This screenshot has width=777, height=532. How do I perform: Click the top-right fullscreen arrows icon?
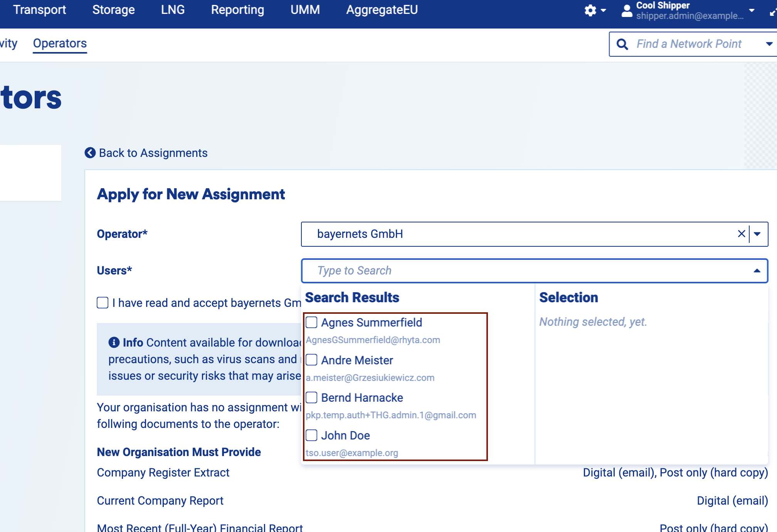(x=772, y=12)
